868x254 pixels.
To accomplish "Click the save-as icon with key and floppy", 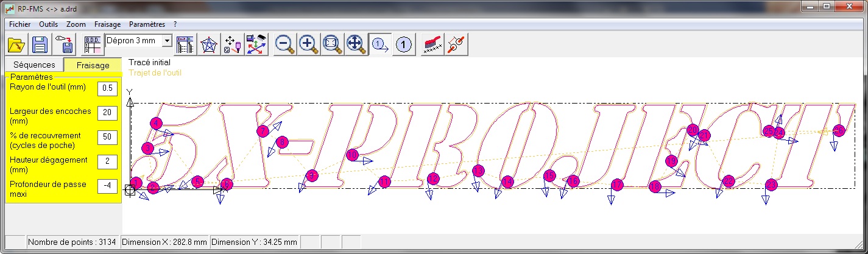I will [65, 44].
